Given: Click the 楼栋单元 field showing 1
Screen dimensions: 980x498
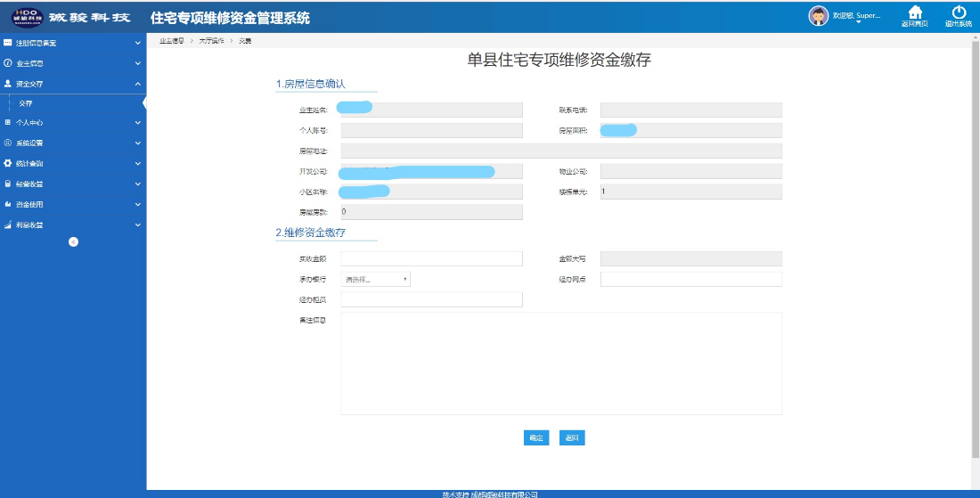Looking at the screenshot, I should point(691,192).
